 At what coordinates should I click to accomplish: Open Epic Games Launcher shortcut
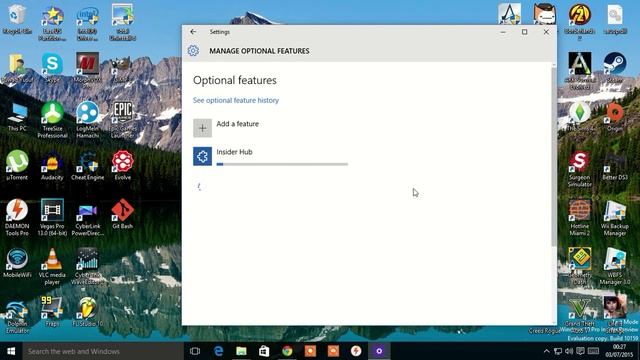pyautogui.click(x=122, y=120)
